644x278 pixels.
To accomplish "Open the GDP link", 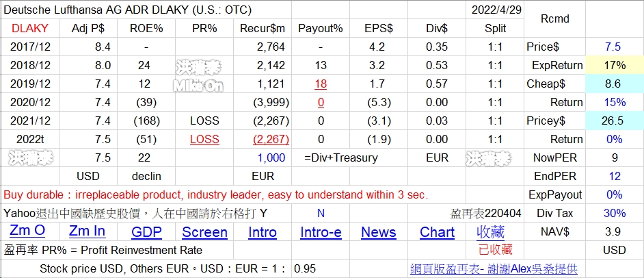I will [x=146, y=232].
